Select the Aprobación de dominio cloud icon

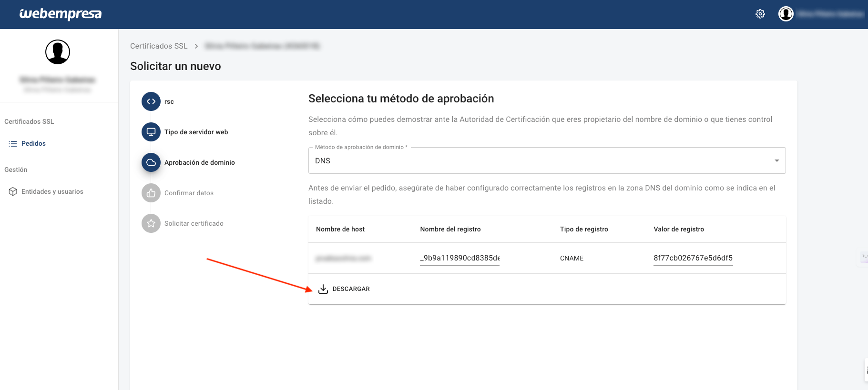click(x=151, y=162)
